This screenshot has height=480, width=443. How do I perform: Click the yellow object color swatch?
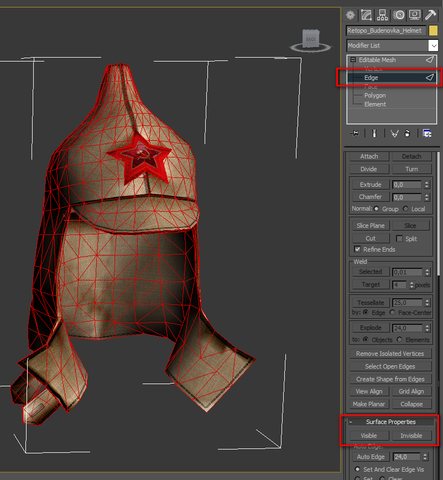click(433, 31)
